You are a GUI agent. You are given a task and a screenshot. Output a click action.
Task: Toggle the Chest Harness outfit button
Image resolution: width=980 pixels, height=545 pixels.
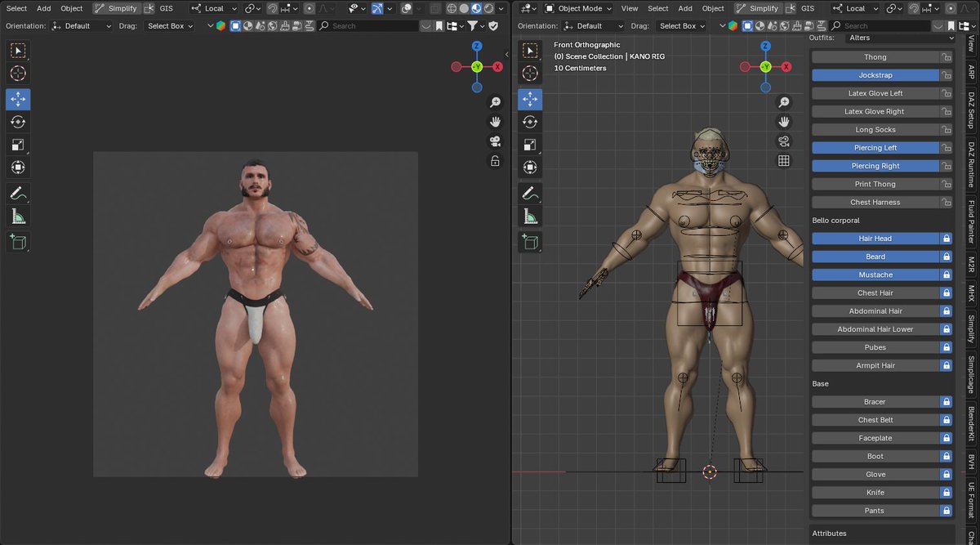(875, 203)
